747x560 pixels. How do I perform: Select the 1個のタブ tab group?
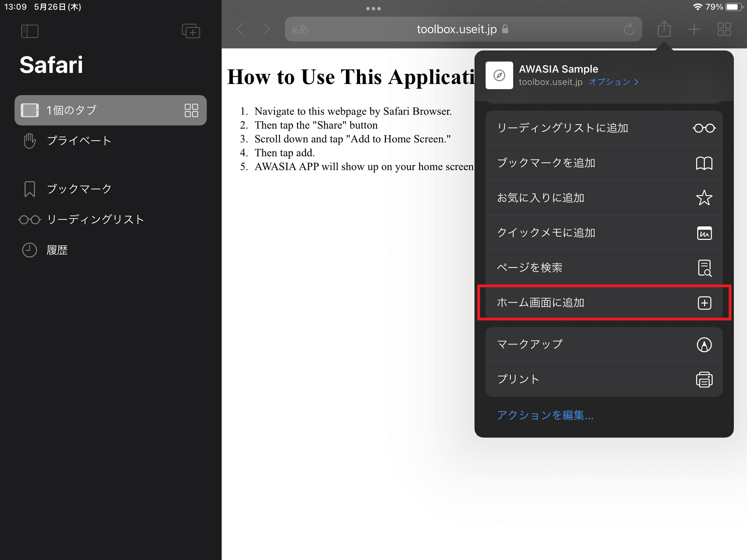point(110,110)
